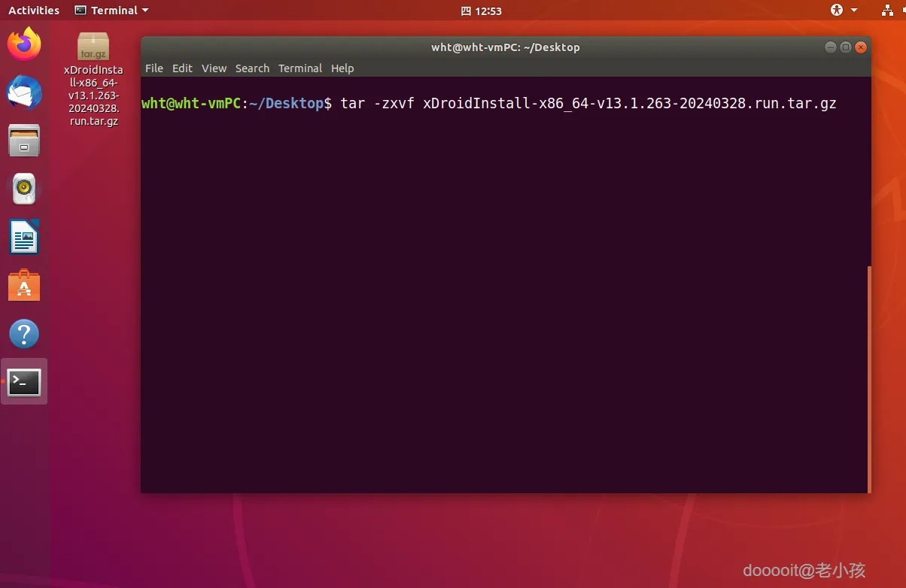Open the Help icon in dock
This screenshot has height=588, width=906.
[x=24, y=334]
